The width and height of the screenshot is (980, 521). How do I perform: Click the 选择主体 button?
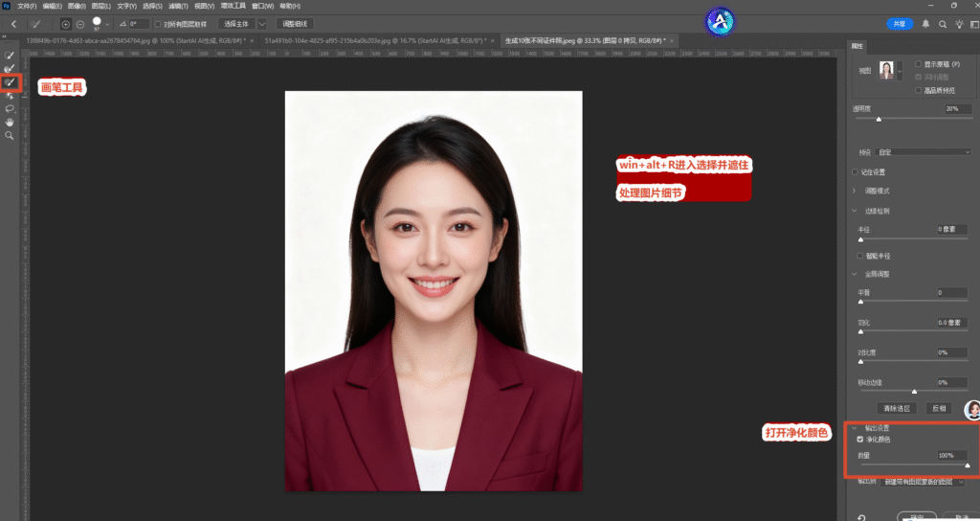click(237, 24)
